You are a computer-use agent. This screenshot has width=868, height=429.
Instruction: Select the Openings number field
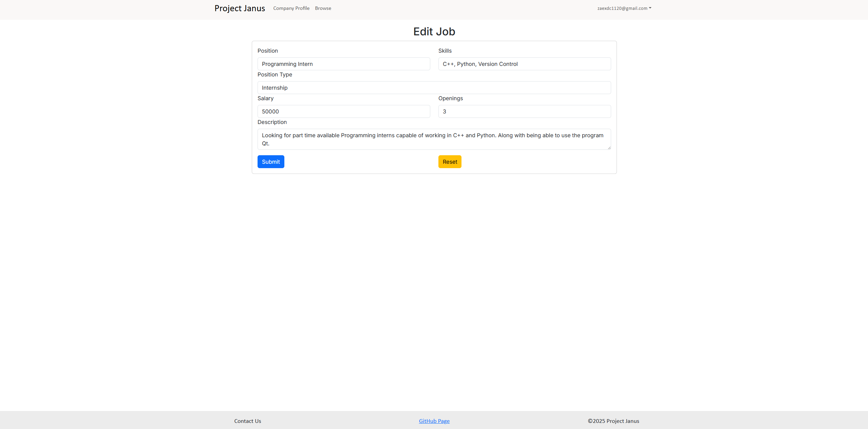coord(524,111)
